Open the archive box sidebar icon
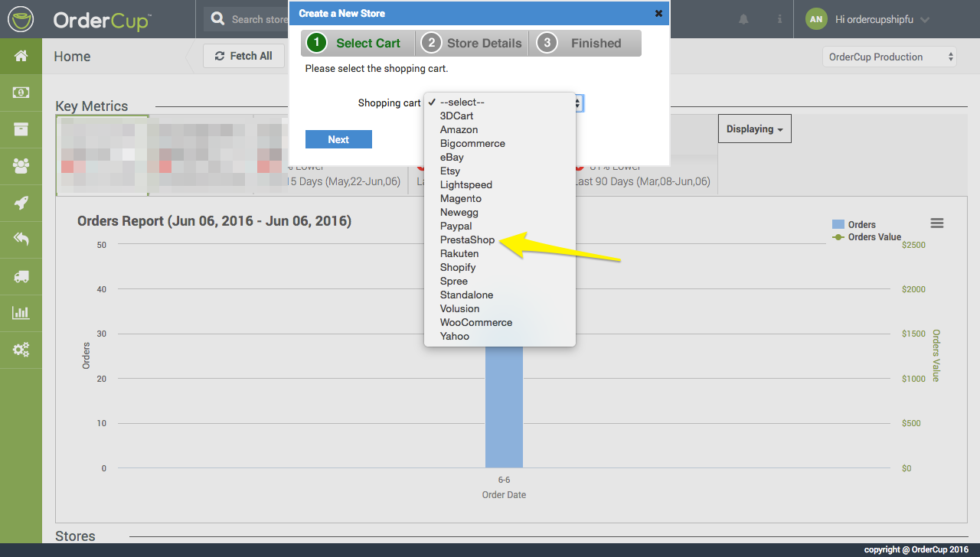 21,129
